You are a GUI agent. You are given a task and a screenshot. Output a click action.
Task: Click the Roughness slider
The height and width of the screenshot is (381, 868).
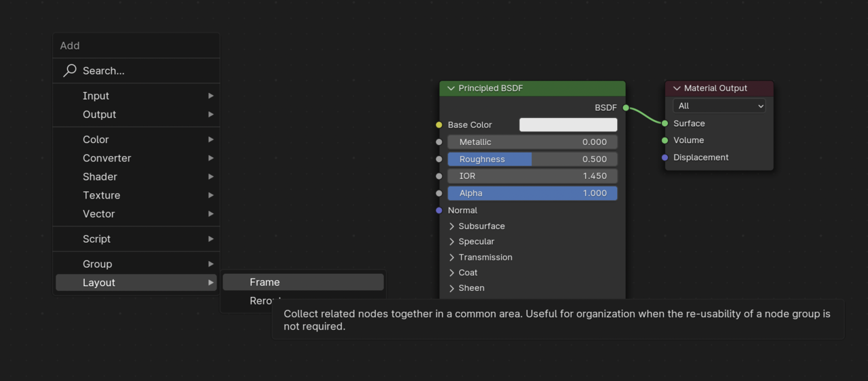pos(532,159)
